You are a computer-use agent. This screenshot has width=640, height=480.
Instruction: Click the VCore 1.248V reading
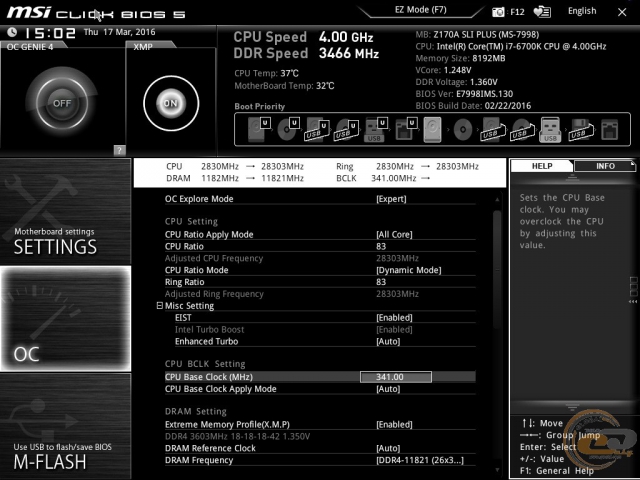443,70
